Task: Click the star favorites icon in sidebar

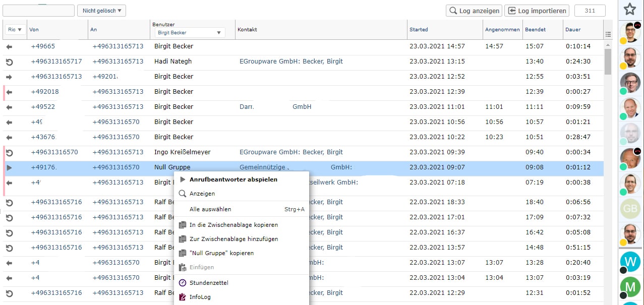Action: coord(629,9)
